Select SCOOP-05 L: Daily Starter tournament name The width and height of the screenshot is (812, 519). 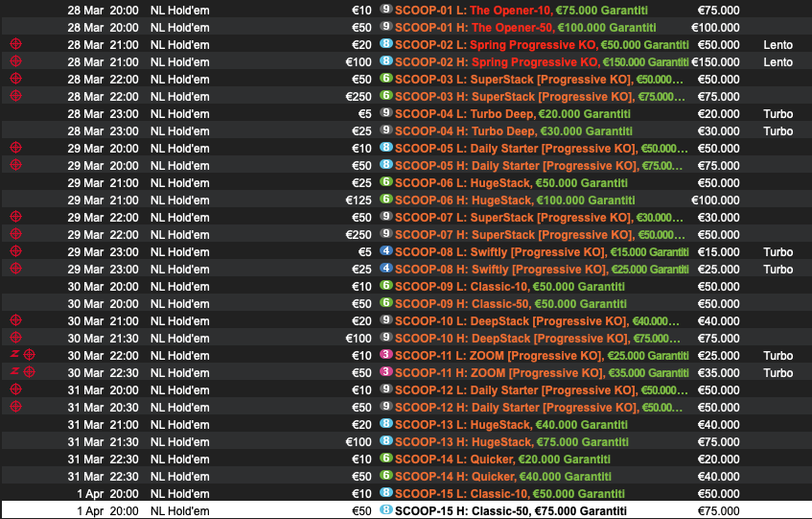541,149
